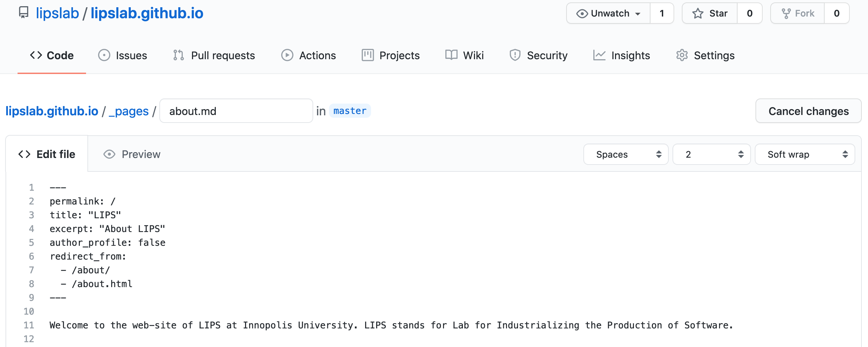Open the lipslab owner link
The width and height of the screenshot is (868, 347).
click(x=57, y=13)
